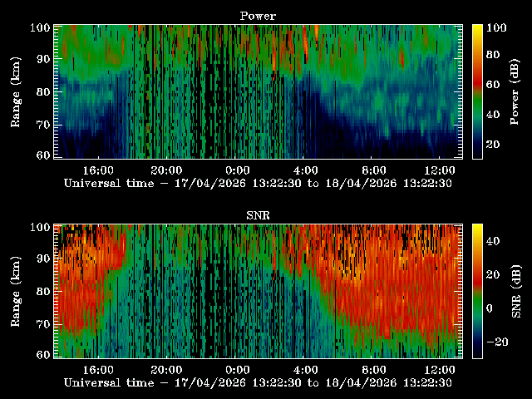
Task: Select the 16:00 tick under the Power plot
Action: click(99, 170)
